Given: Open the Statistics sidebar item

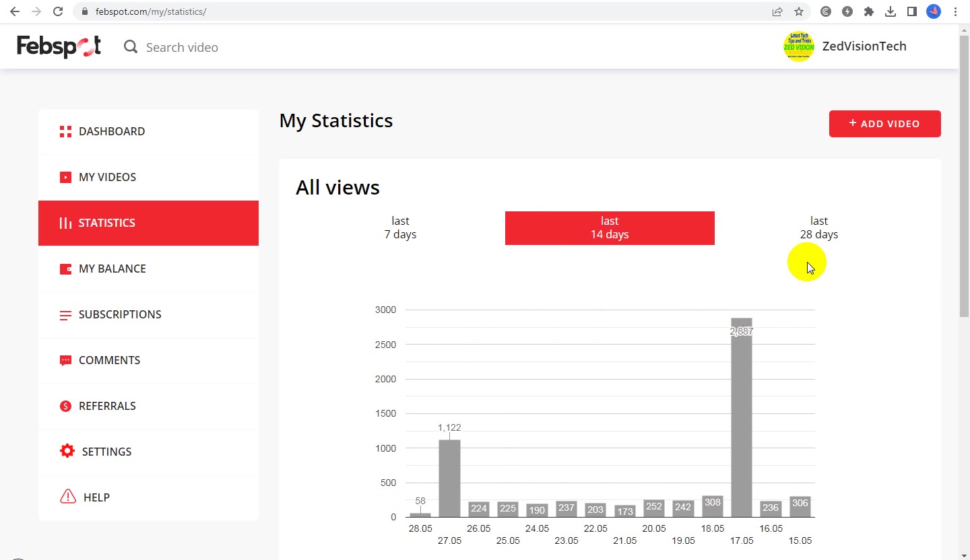Looking at the screenshot, I should pyautogui.click(x=148, y=223).
